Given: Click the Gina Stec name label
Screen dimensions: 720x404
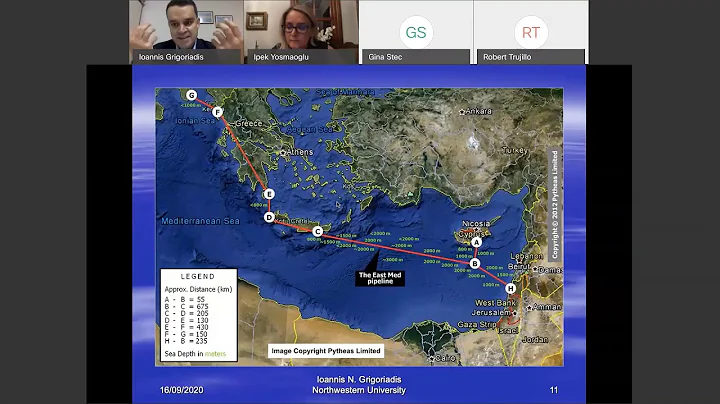Looking at the screenshot, I should pos(385,57).
